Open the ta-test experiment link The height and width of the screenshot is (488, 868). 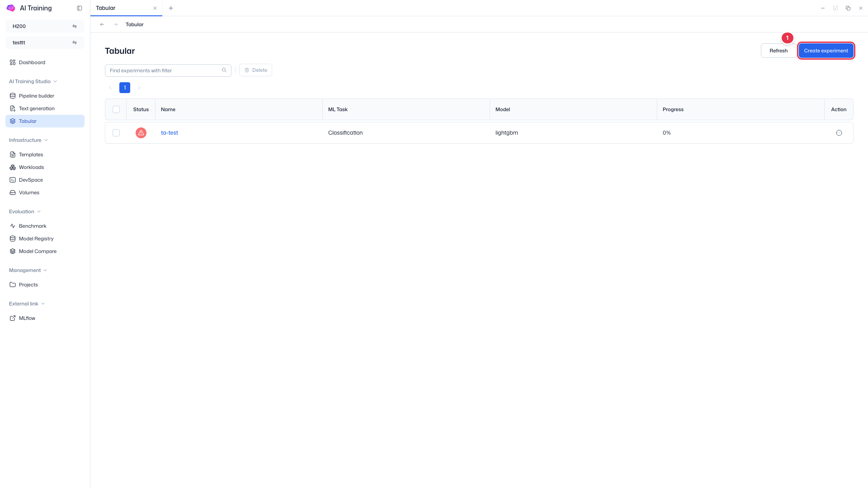click(x=170, y=133)
